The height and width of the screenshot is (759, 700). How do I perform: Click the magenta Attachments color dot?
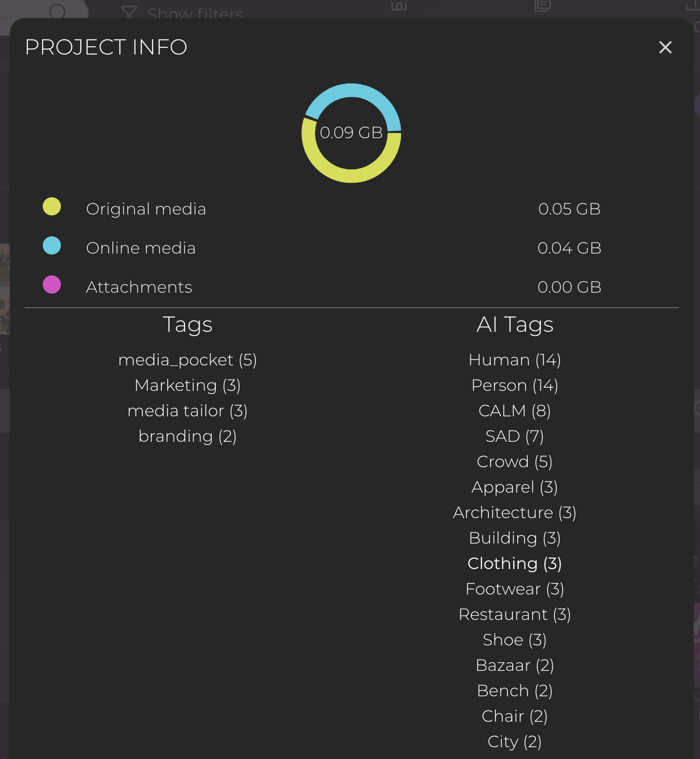click(52, 285)
